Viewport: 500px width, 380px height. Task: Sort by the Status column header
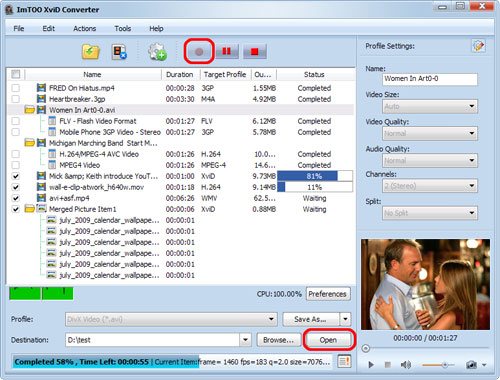(x=314, y=74)
